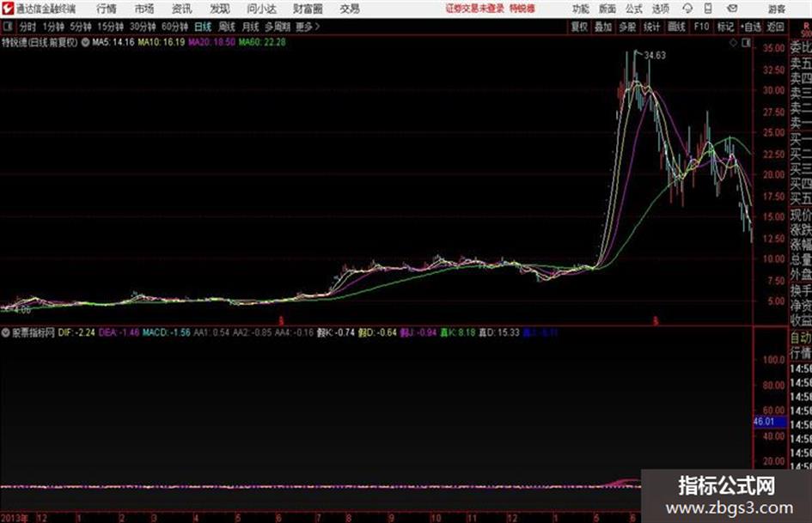Screen dimensions: 812x523
Task: Expand 更多 period options
Action: point(308,27)
